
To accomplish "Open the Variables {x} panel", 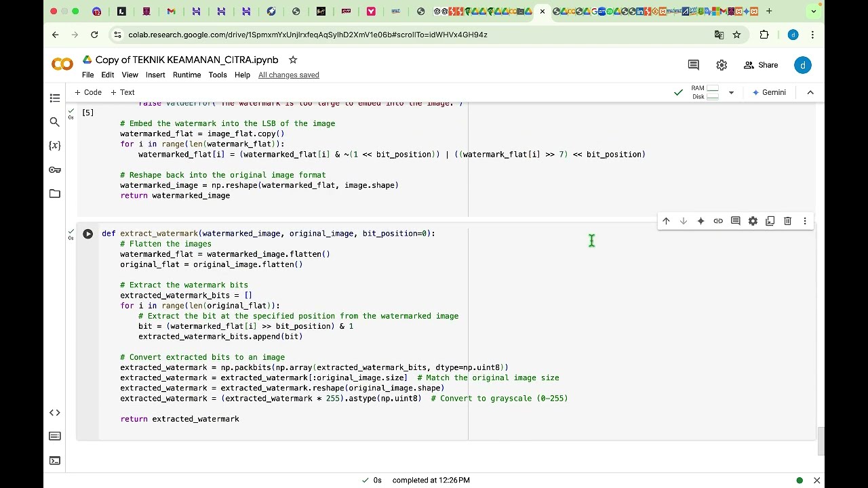I will pyautogui.click(x=55, y=146).
